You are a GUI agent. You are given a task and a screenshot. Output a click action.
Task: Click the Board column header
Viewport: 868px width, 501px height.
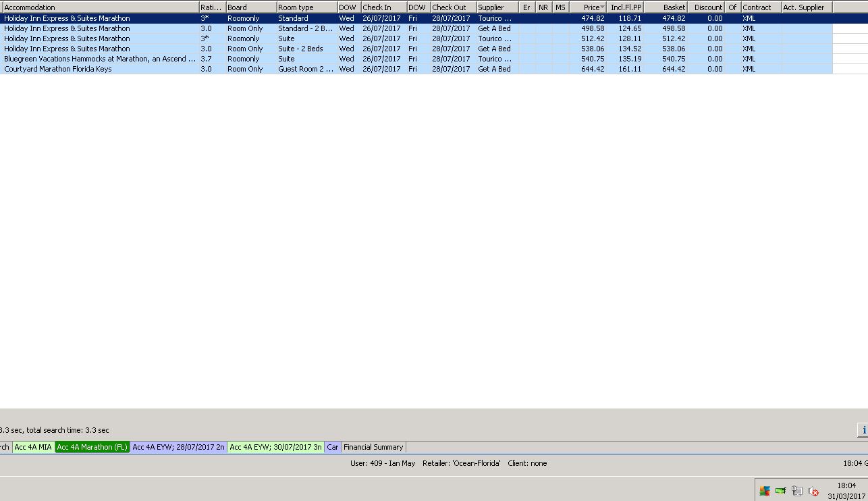(251, 7)
